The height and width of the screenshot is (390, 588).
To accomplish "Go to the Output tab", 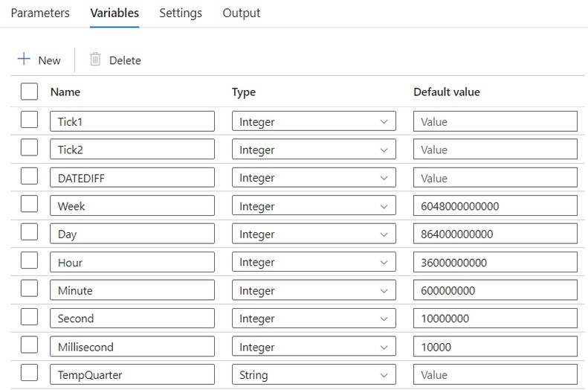I will [241, 13].
